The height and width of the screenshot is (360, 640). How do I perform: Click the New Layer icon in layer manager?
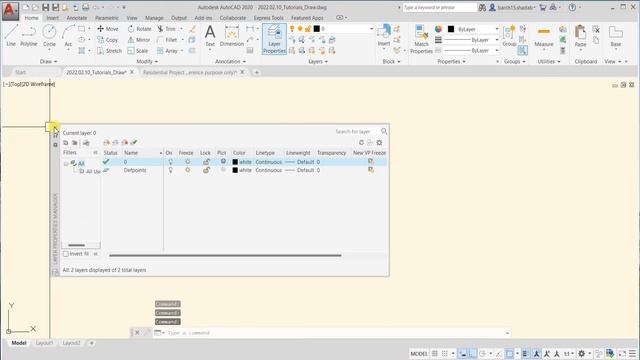coord(107,142)
